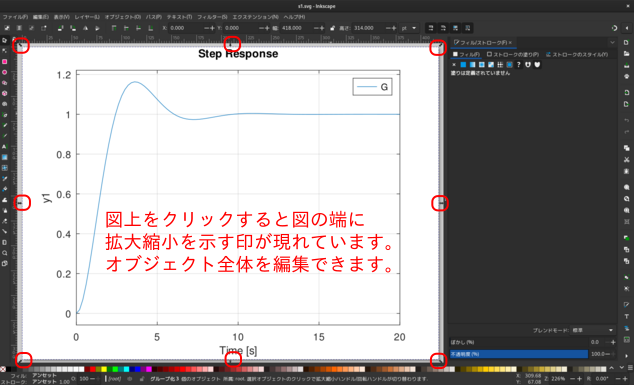This screenshot has width=634, height=385.
Task: Select the Ellipse tool
Action: click(4, 72)
